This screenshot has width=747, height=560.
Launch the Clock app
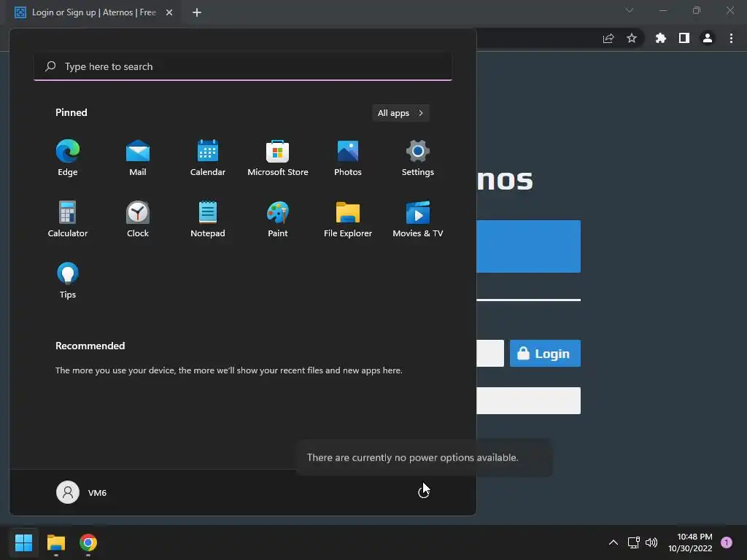(138, 219)
